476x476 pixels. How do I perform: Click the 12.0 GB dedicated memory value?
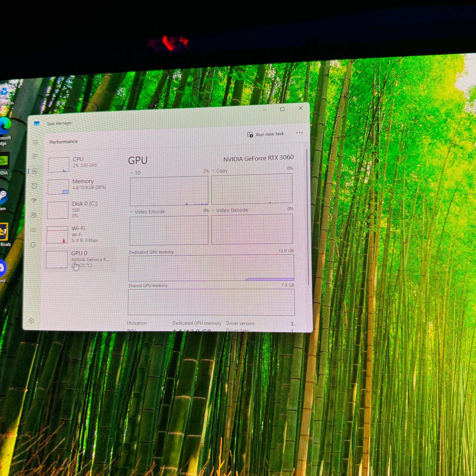(286, 251)
